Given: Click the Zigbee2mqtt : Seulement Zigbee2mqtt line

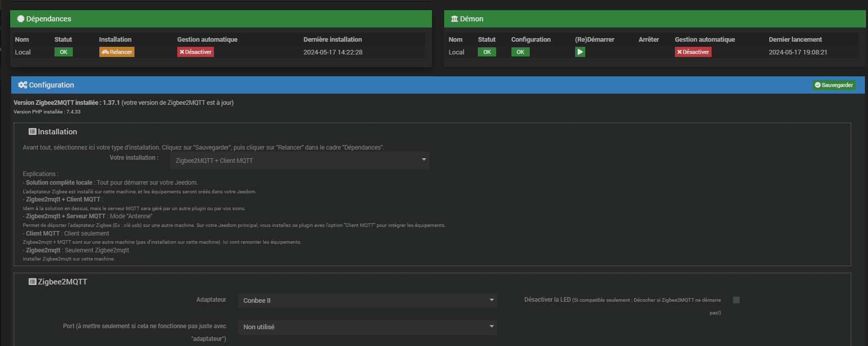Looking at the screenshot, I should pos(76,250).
